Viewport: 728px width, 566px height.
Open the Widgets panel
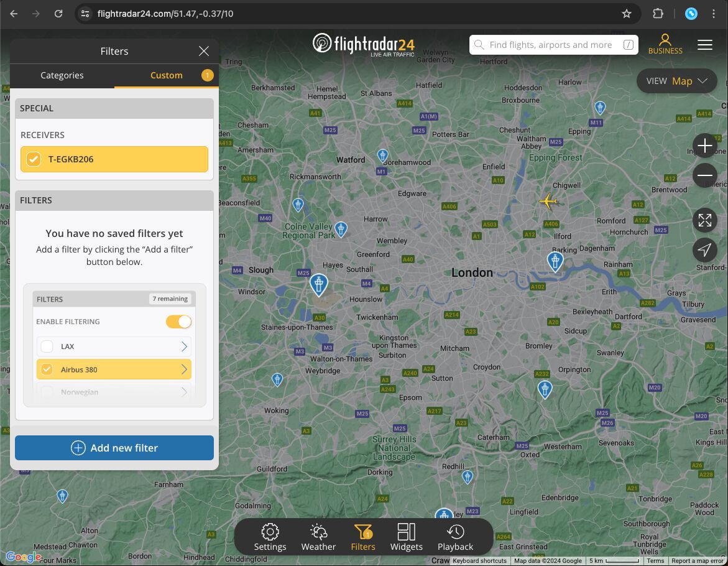coord(407,536)
